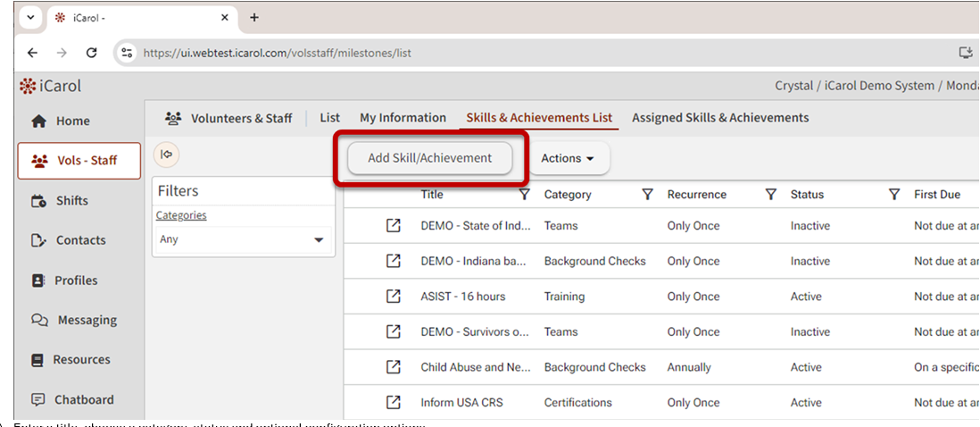
Task: Open the Categories Any dropdown
Action: (x=241, y=239)
